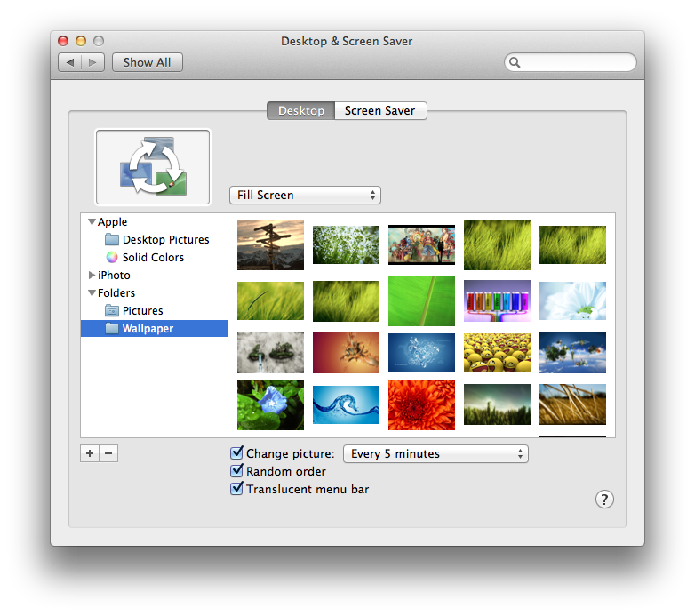Select the wooden signpost sunset wallpaper
This screenshot has height=616, width=695.
point(270,244)
